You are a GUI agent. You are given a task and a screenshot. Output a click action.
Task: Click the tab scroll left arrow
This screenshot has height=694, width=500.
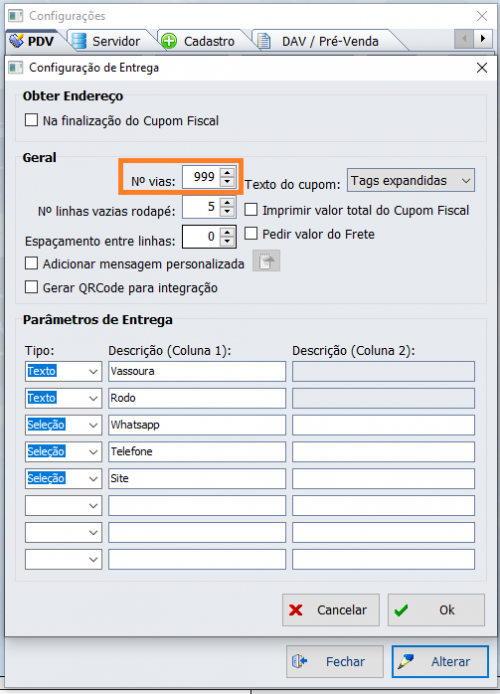click(464, 39)
